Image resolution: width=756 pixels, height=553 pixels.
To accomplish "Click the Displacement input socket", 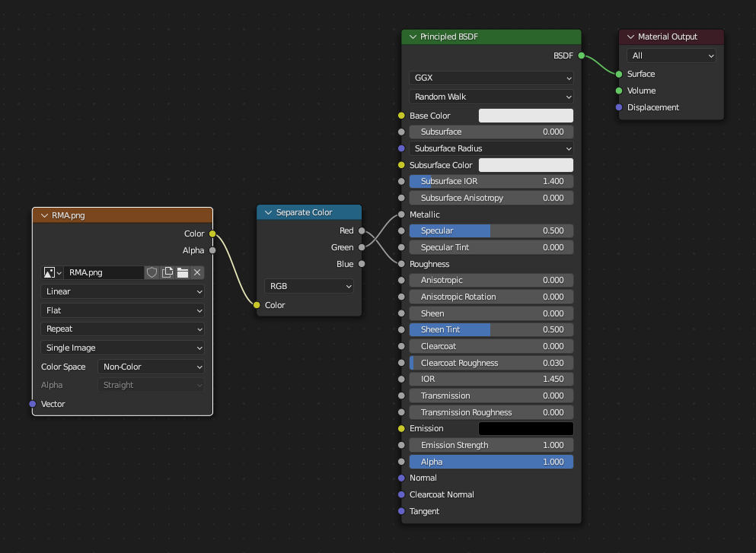I will click(619, 107).
